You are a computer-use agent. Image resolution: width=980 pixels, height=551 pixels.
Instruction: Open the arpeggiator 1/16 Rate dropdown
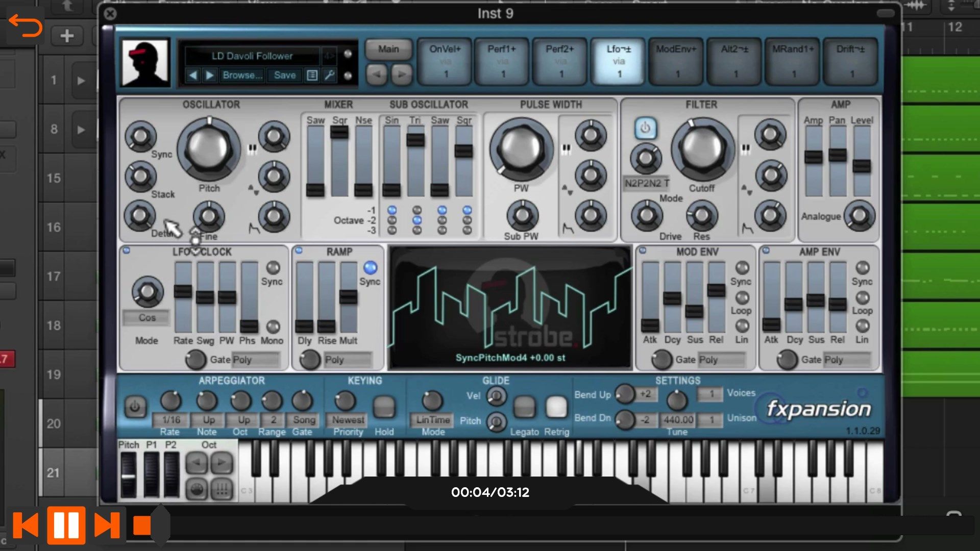[x=171, y=420]
